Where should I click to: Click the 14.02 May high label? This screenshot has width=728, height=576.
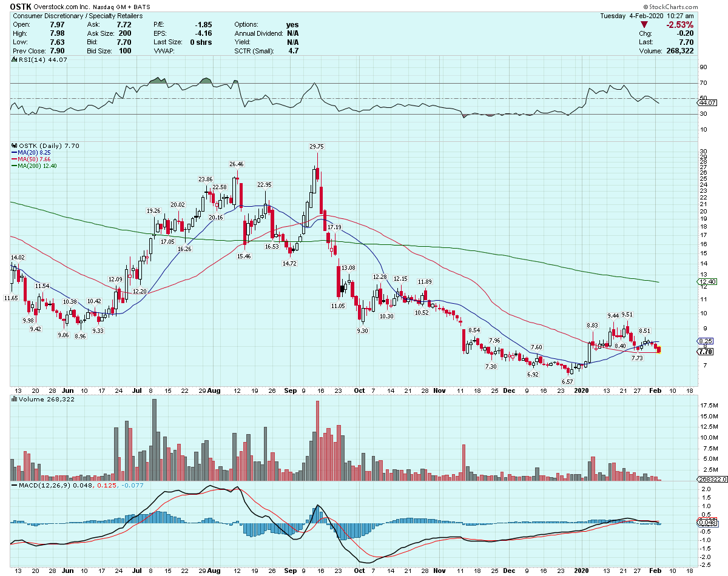pos(18,258)
